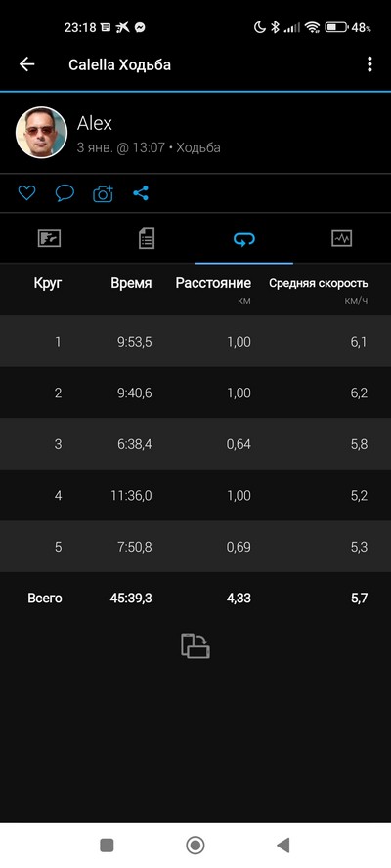Select lap 1 row

195,341
